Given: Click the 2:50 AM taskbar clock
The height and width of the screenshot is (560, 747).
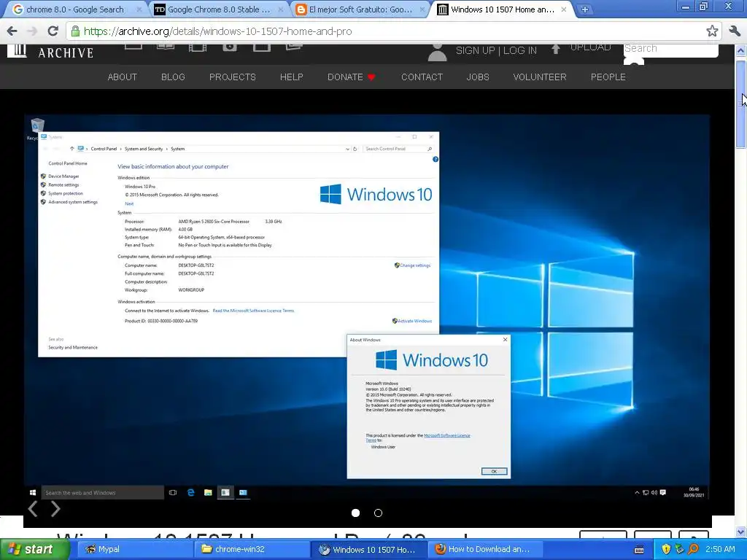Looking at the screenshot, I should 720,550.
